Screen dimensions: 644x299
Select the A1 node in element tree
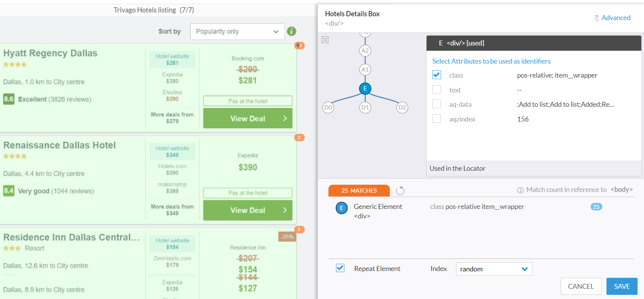tap(365, 70)
